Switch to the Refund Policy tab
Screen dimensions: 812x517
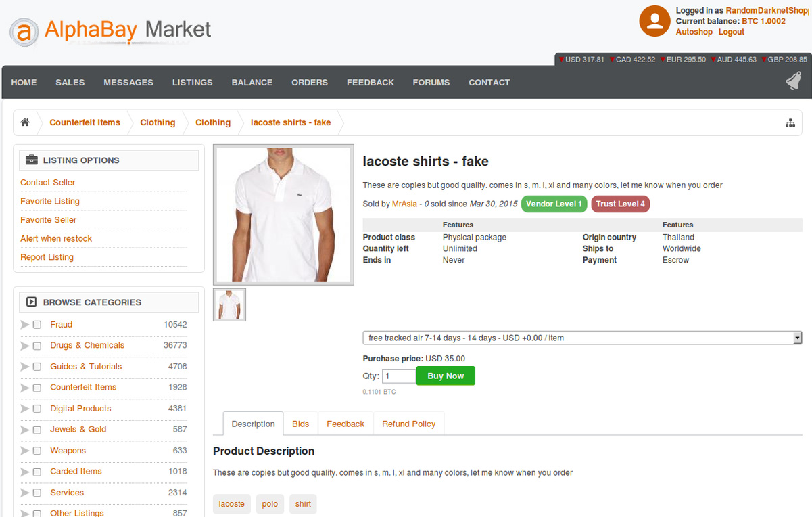[409, 424]
